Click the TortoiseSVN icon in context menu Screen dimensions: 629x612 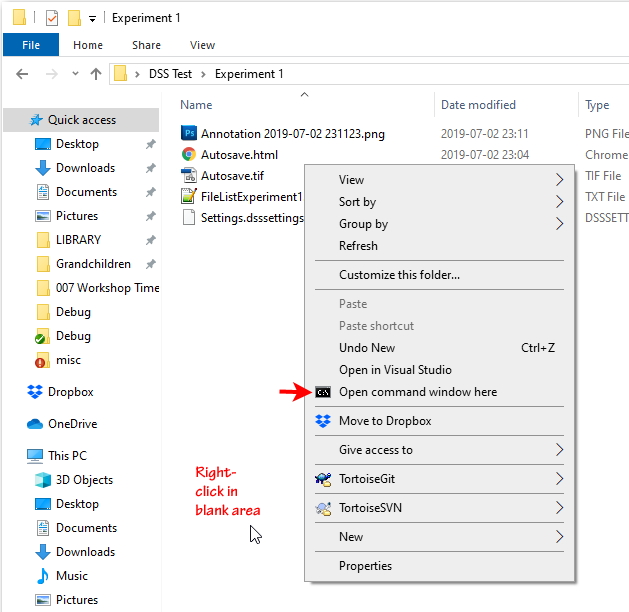(x=323, y=508)
